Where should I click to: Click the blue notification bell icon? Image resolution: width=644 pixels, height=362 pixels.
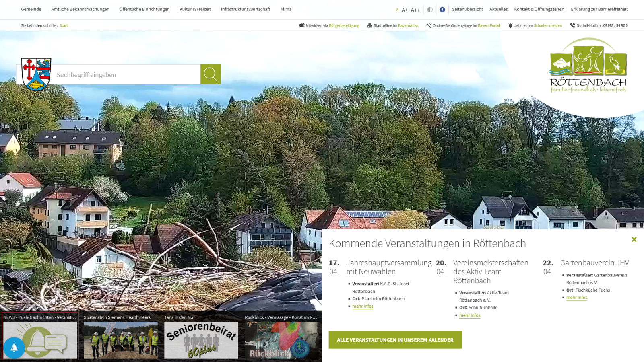14,348
